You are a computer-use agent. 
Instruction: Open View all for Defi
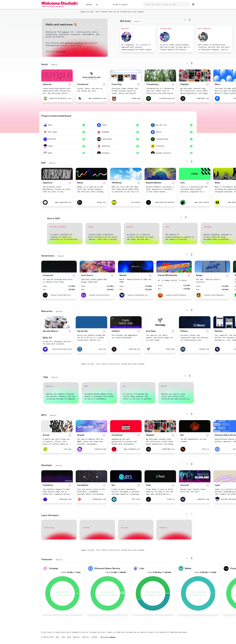[x=52, y=163]
